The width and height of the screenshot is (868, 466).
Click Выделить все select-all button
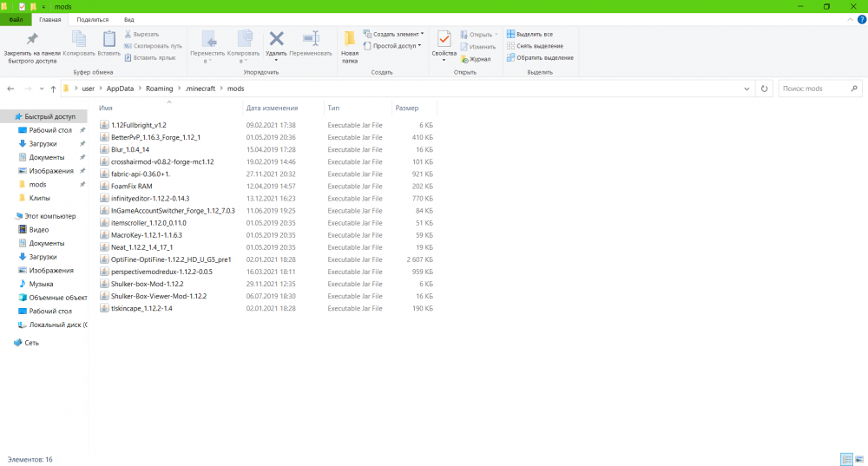(529, 35)
